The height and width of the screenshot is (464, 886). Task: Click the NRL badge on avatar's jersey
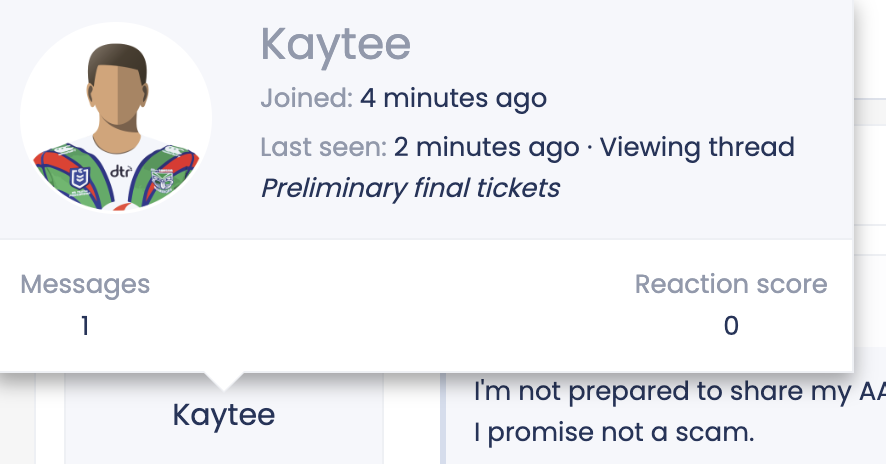pyautogui.click(x=80, y=179)
